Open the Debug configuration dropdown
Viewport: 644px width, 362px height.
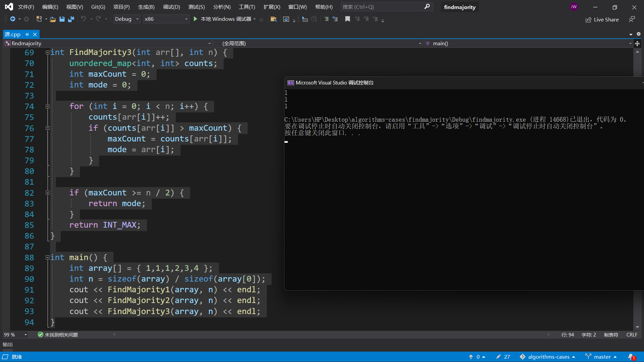pos(126,19)
